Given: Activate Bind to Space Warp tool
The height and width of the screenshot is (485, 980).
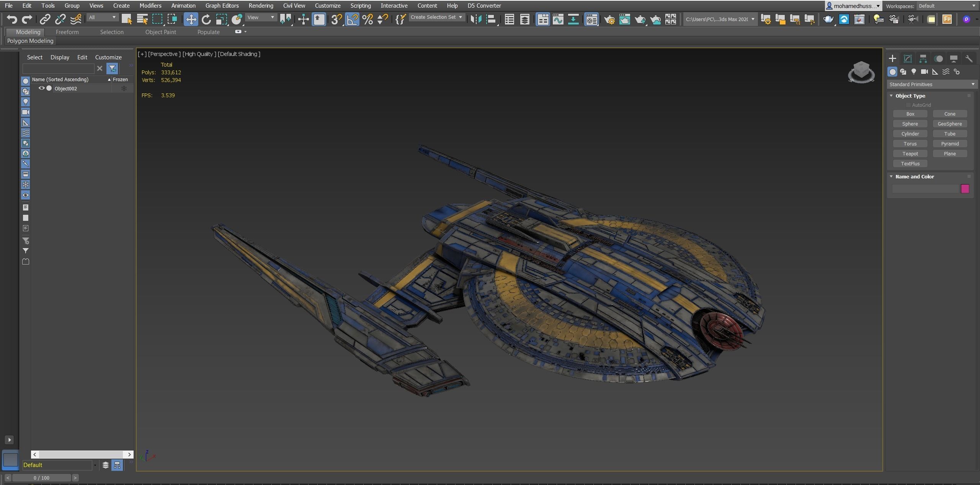Looking at the screenshot, I should 76,19.
